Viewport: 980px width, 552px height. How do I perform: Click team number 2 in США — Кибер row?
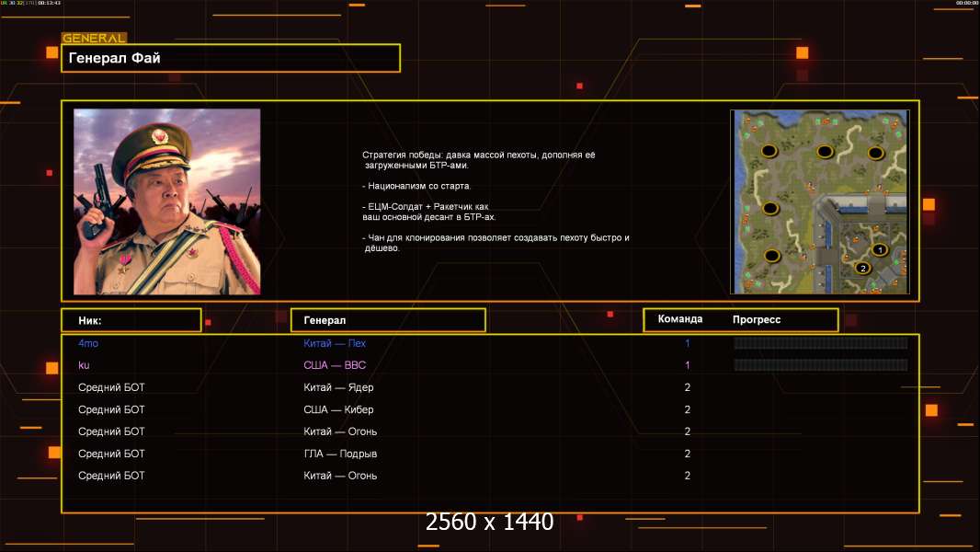coord(688,409)
